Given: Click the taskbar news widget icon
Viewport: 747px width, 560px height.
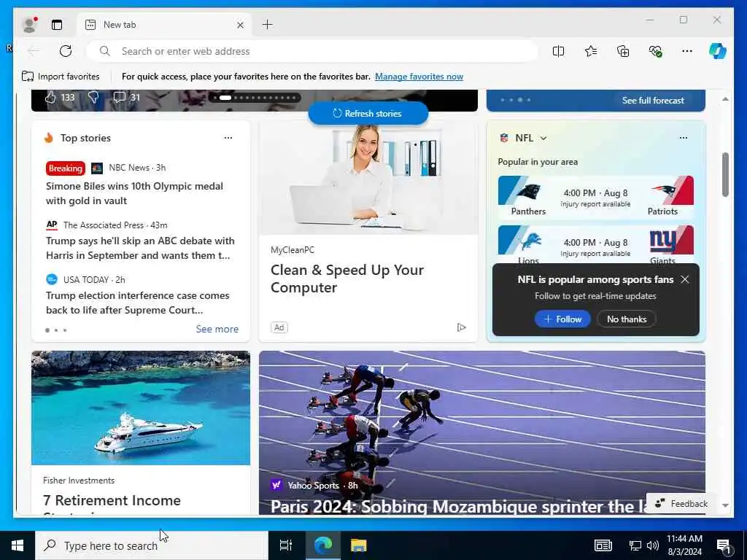Looking at the screenshot, I should pyautogui.click(x=603, y=545).
